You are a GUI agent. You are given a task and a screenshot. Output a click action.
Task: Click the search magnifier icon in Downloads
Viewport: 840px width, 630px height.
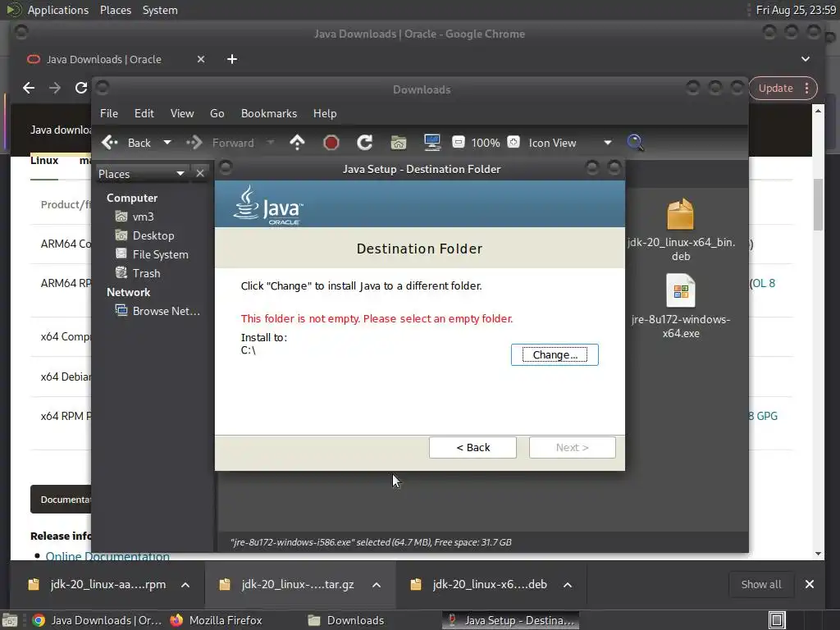point(636,143)
